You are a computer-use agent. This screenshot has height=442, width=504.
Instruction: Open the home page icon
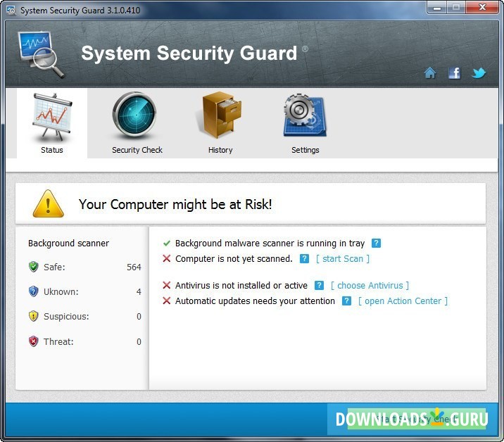click(430, 72)
